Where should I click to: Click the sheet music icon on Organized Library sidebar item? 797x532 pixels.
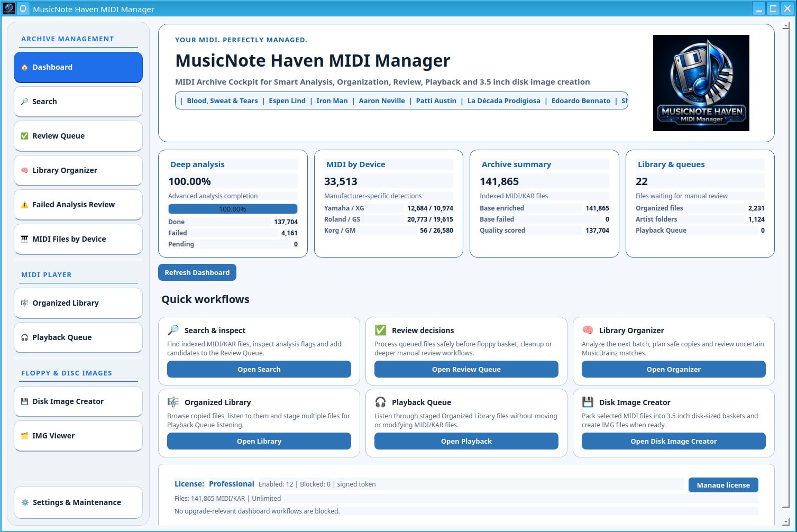click(x=24, y=303)
